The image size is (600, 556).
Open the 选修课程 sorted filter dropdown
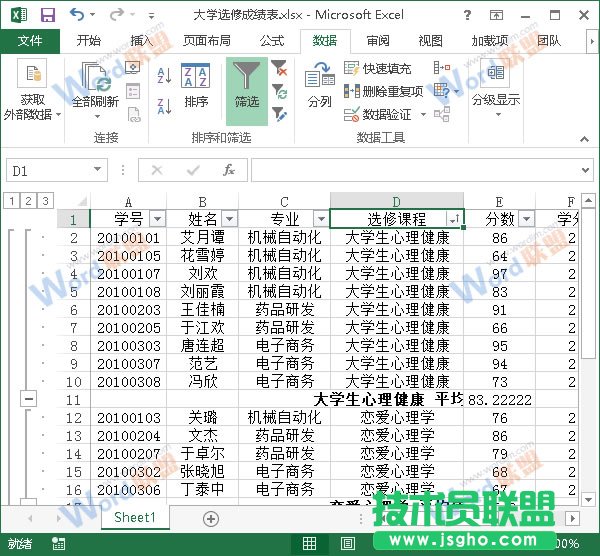pyautogui.click(x=454, y=219)
